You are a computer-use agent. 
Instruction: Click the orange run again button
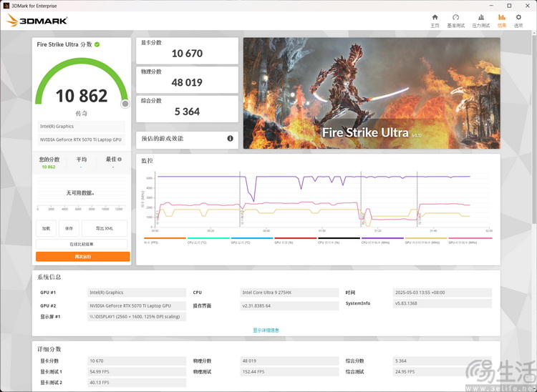(82, 257)
